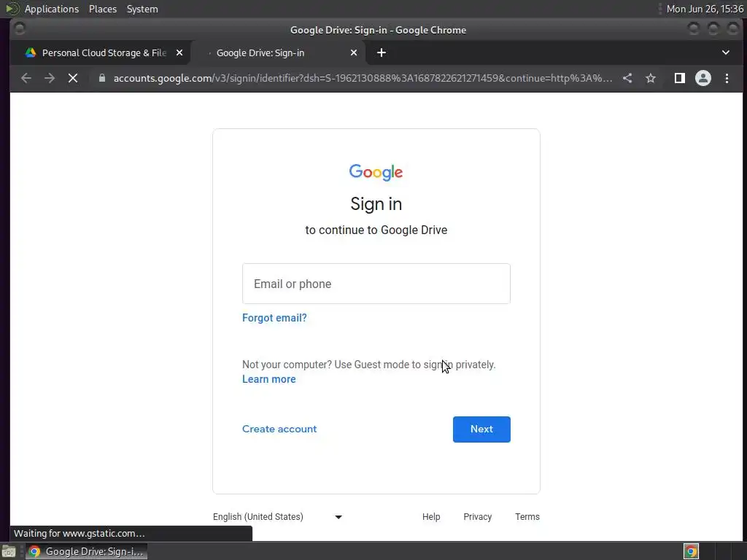Open a new tab
This screenshot has height=560, width=747.
(x=382, y=52)
